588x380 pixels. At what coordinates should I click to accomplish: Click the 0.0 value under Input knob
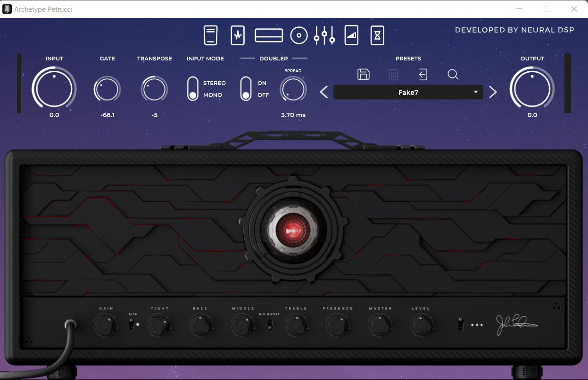tap(54, 115)
